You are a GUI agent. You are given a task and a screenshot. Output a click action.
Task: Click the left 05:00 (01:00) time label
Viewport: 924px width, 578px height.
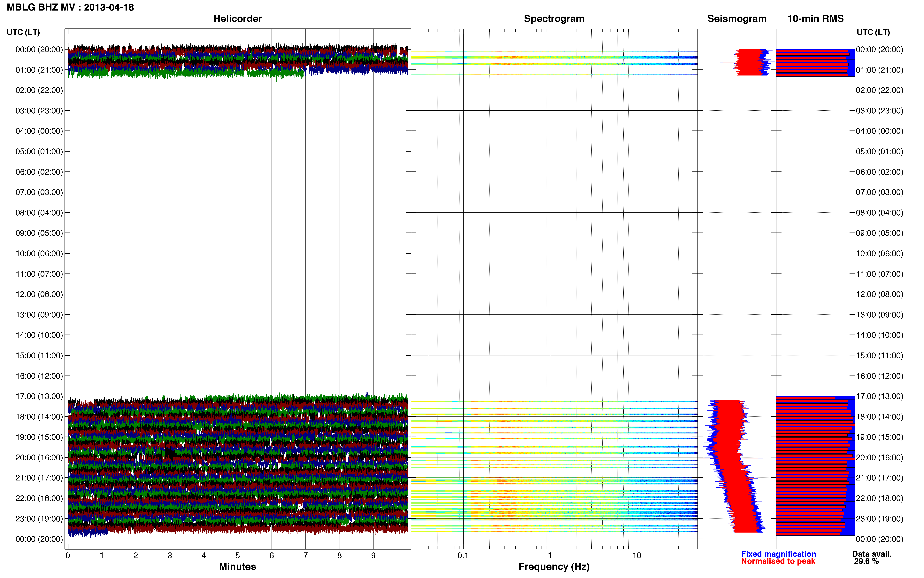[39, 151]
